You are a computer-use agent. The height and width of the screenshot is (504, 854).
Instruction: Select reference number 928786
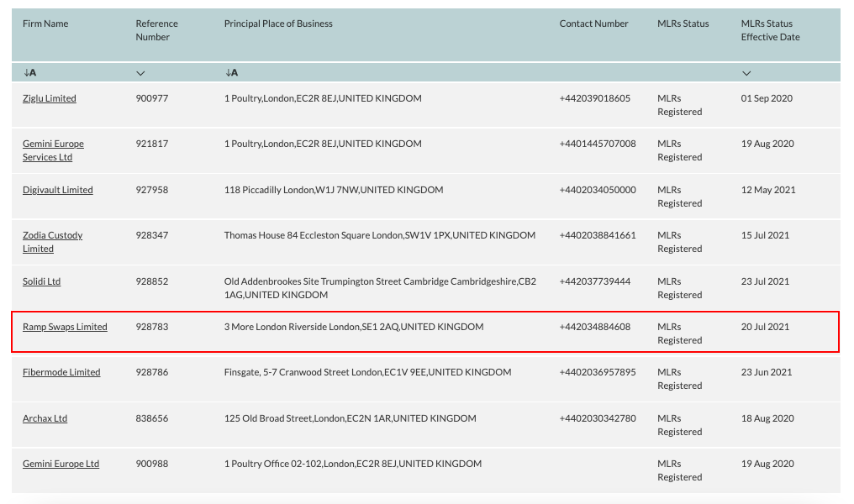152,372
